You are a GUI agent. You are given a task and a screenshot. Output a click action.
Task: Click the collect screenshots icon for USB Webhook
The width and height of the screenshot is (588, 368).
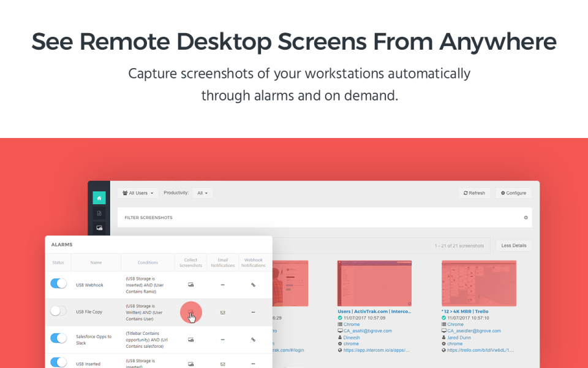click(190, 285)
